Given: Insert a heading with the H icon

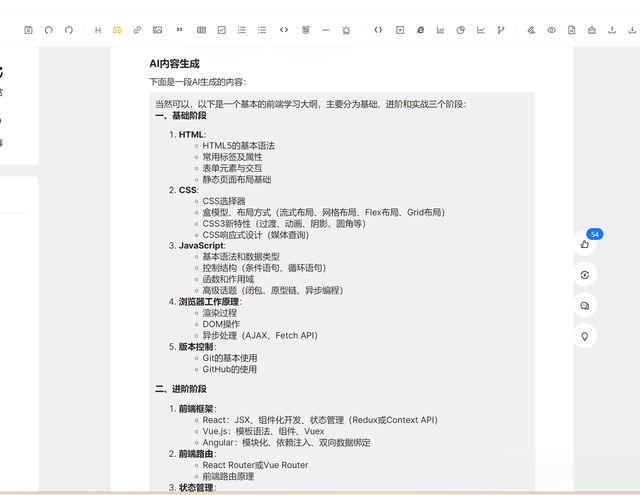Looking at the screenshot, I should (98, 30).
